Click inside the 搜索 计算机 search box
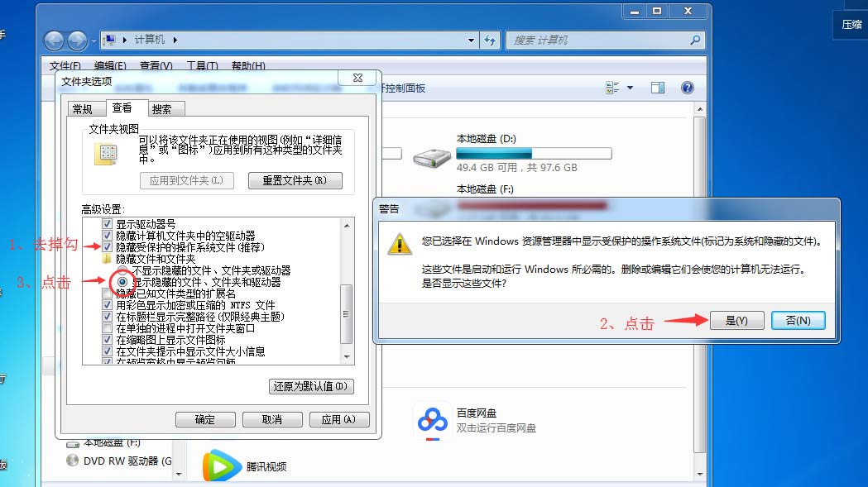 click(x=604, y=40)
